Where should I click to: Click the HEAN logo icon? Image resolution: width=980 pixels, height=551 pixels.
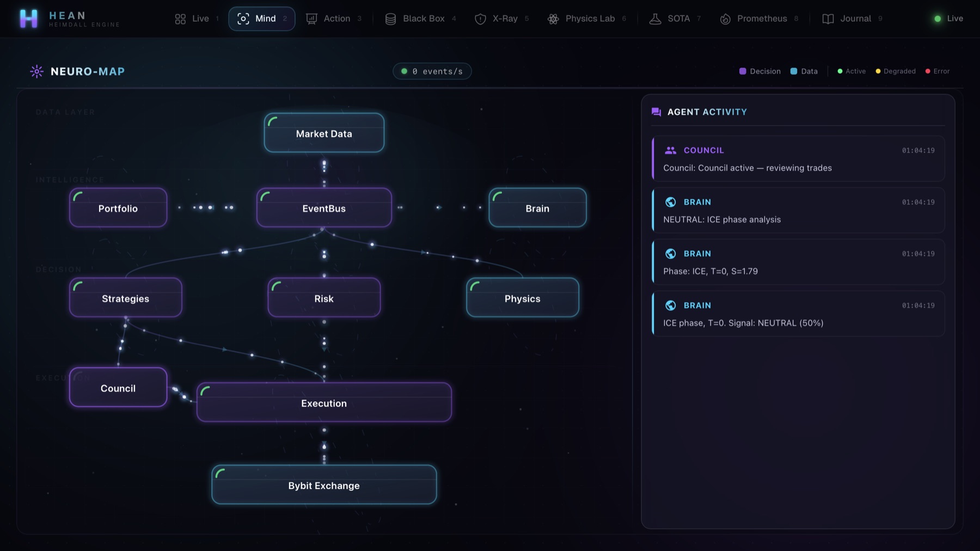[28, 19]
